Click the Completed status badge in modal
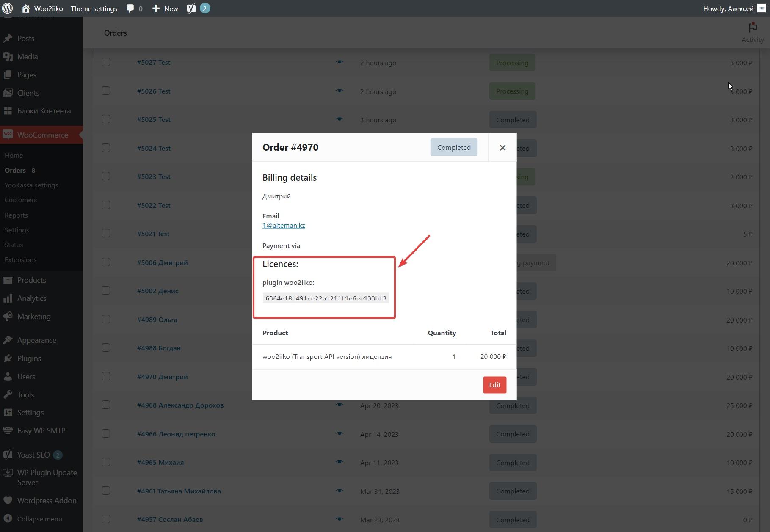 pyautogui.click(x=454, y=147)
